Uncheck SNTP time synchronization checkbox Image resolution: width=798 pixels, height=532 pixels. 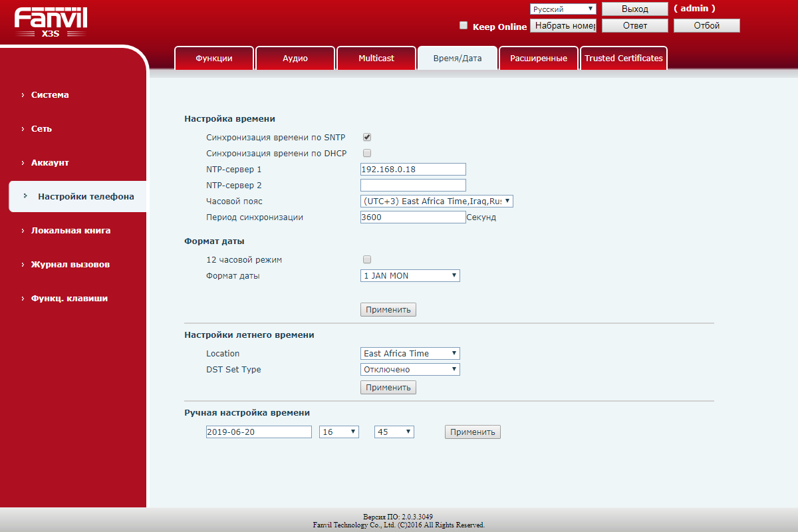(x=366, y=137)
